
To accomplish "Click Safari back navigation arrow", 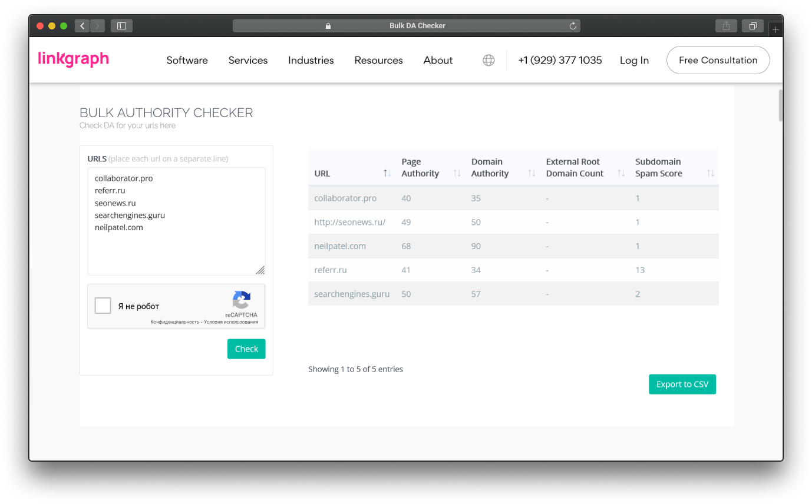I will [82, 26].
